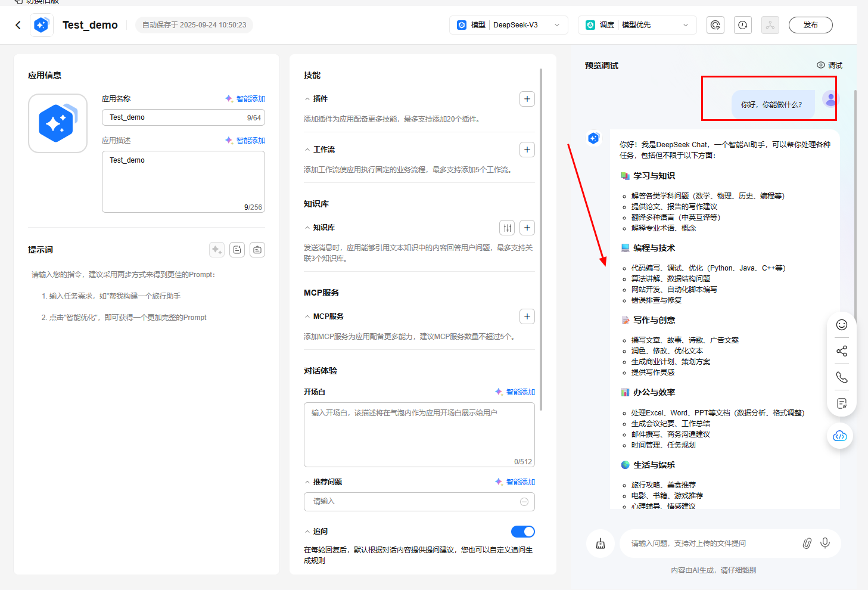Toggle 调试 debug eye in preview panel
This screenshot has width=868, height=590.
829,66
